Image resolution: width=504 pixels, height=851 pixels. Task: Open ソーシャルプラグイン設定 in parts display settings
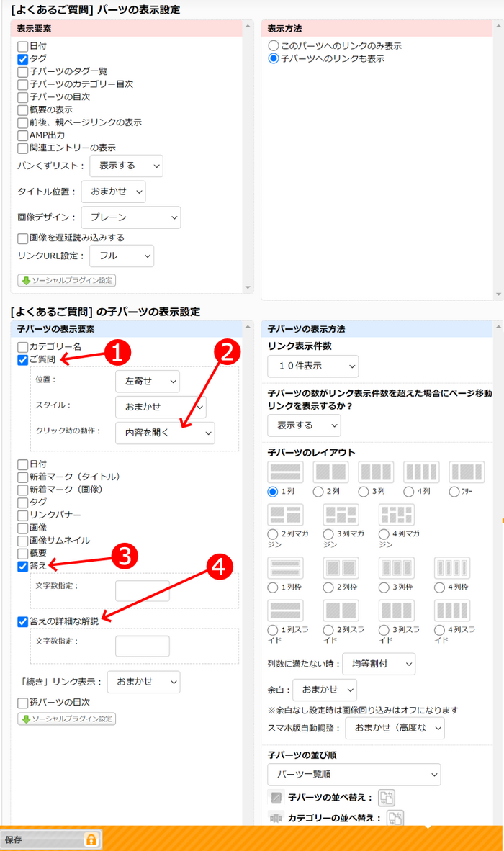point(66,281)
